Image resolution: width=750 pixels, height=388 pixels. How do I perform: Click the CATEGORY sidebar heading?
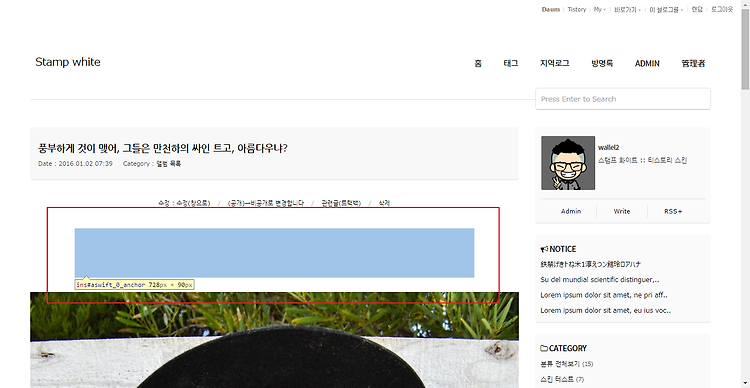pos(568,348)
